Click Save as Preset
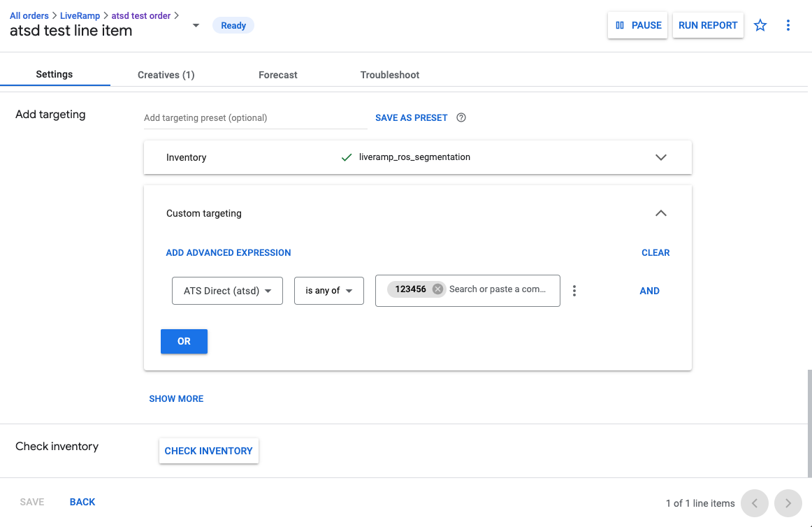 (411, 117)
